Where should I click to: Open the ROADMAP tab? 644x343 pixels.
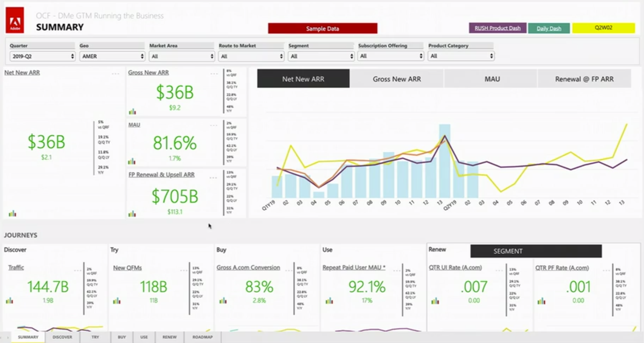(202, 337)
